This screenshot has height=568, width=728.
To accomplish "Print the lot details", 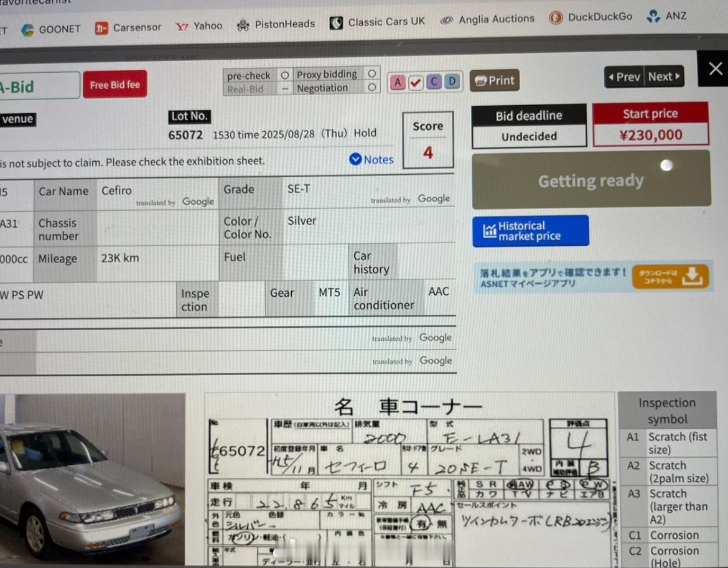I will pyautogui.click(x=495, y=81).
